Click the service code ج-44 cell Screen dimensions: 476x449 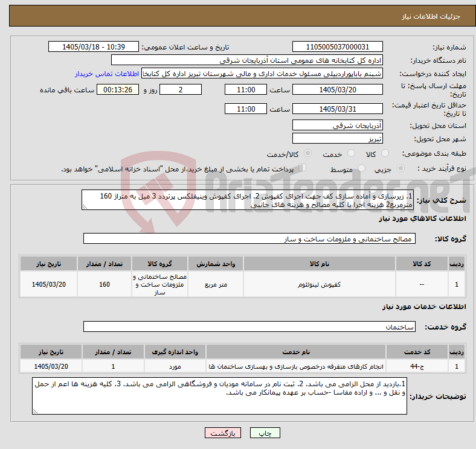click(x=417, y=366)
